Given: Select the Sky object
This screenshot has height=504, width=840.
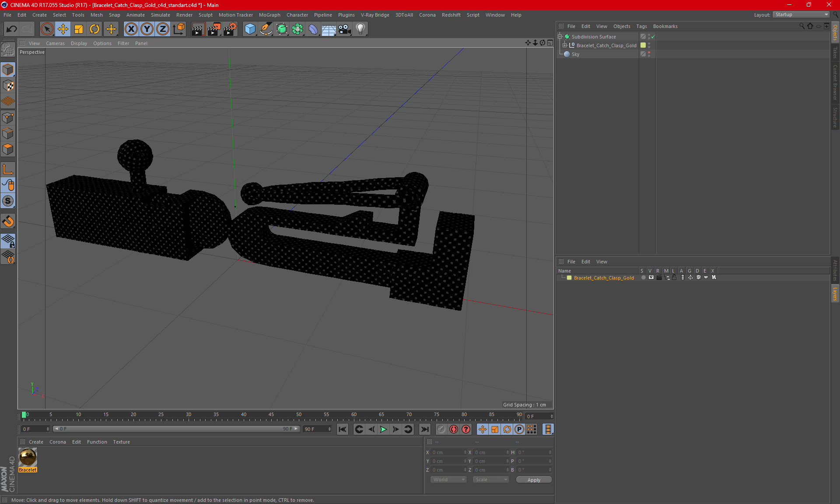Looking at the screenshot, I should tap(575, 54).
